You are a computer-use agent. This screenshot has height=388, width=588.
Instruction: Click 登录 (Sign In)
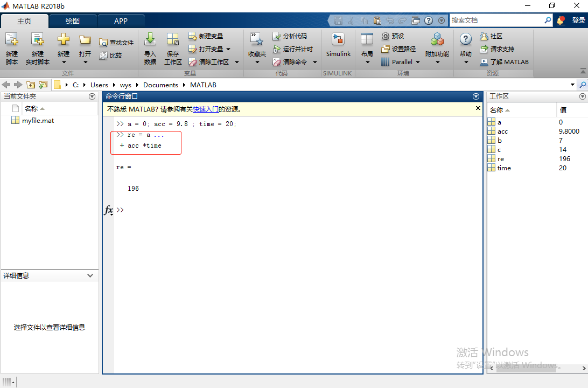click(x=578, y=20)
